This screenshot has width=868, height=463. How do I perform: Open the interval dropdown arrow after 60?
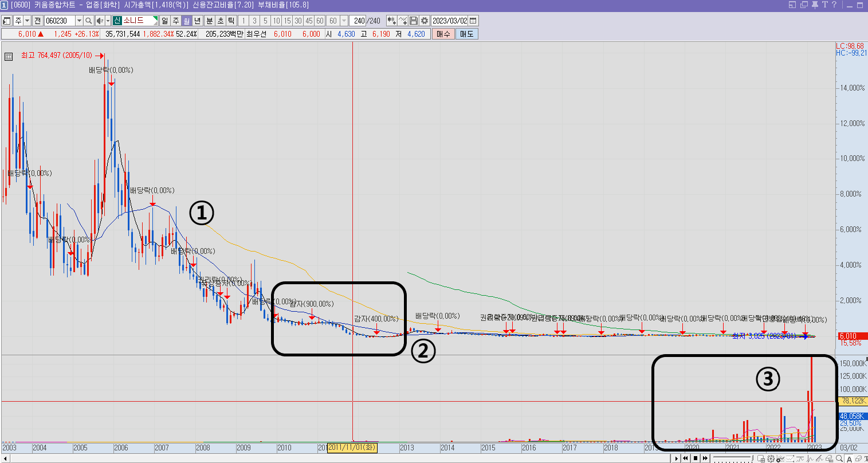pyautogui.click(x=344, y=21)
